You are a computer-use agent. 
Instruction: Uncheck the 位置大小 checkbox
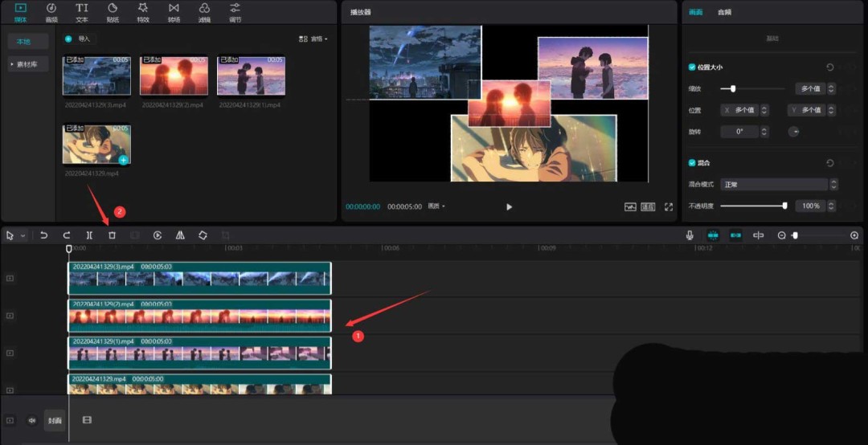(x=692, y=67)
